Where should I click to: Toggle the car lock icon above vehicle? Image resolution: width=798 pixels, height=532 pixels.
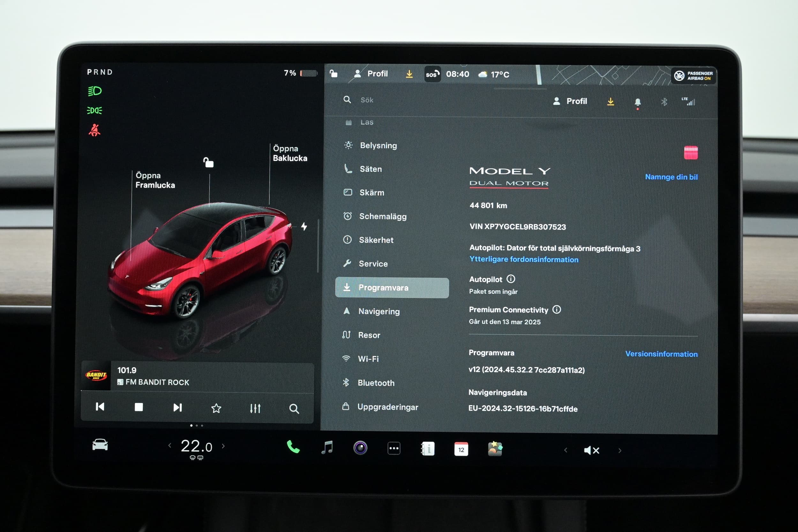click(208, 162)
